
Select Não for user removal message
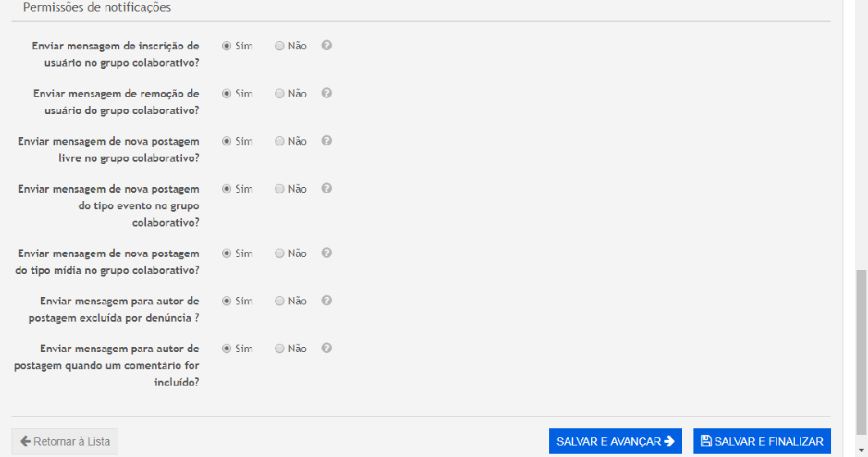click(x=279, y=94)
